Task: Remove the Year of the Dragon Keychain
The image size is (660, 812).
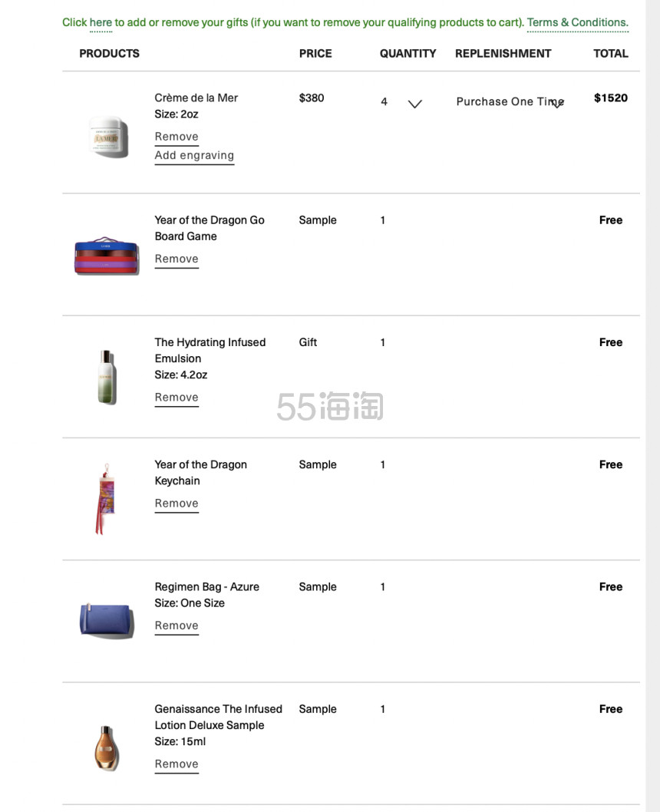Action: 177,503
